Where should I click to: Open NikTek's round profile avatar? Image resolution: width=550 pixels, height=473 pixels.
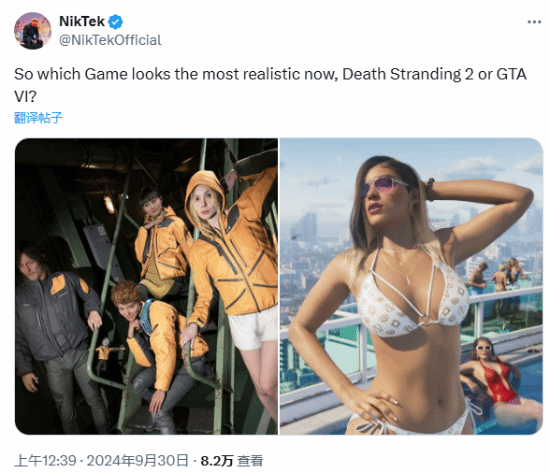click(x=32, y=31)
